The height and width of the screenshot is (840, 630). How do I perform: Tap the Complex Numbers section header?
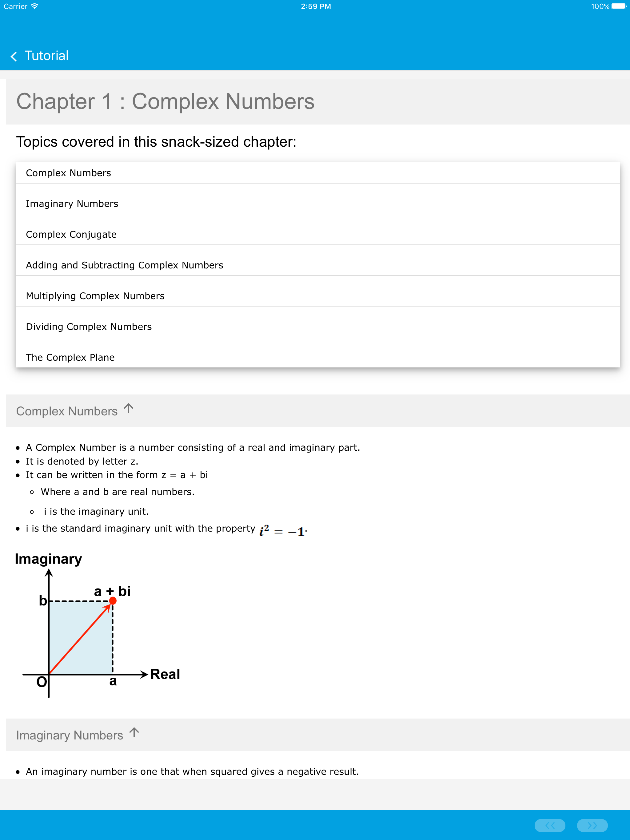(67, 411)
